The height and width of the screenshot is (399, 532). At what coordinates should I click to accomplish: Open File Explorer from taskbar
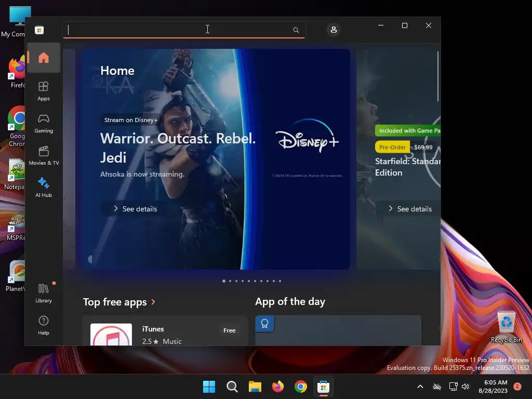[255, 387]
